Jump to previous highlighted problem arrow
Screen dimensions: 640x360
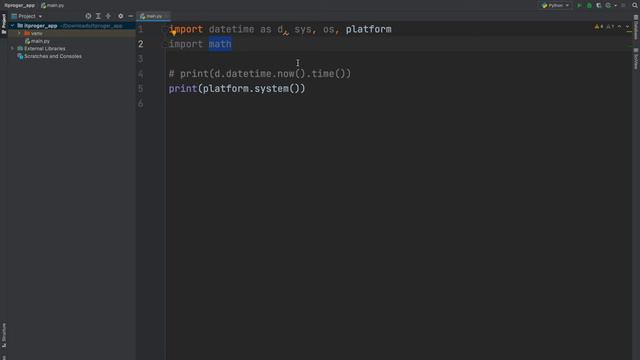tap(619, 27)
